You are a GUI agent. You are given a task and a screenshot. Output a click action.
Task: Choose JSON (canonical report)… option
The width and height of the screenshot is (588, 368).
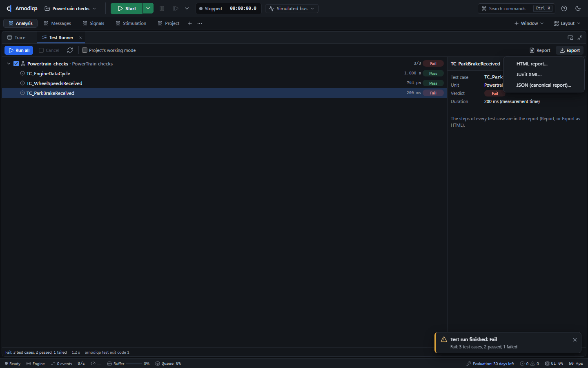tap(544, 85)
